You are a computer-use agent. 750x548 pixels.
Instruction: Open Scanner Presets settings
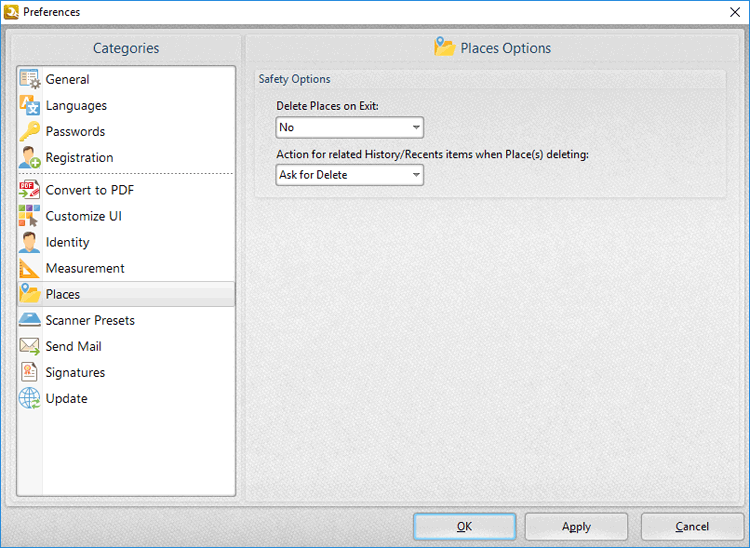(90, 320)
